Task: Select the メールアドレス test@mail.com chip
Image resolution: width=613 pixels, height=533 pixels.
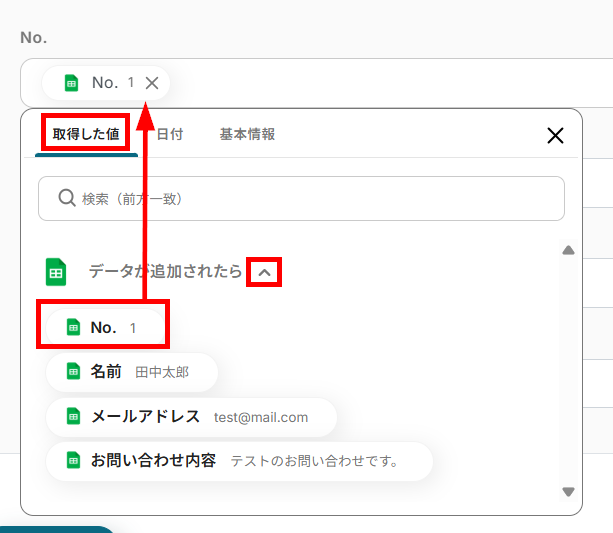Action: [191, 417]
